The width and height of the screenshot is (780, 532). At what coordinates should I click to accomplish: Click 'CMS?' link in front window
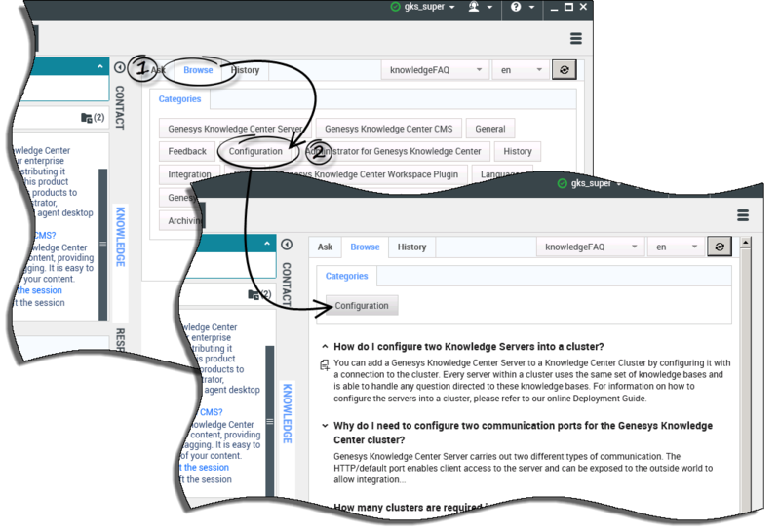212,412
